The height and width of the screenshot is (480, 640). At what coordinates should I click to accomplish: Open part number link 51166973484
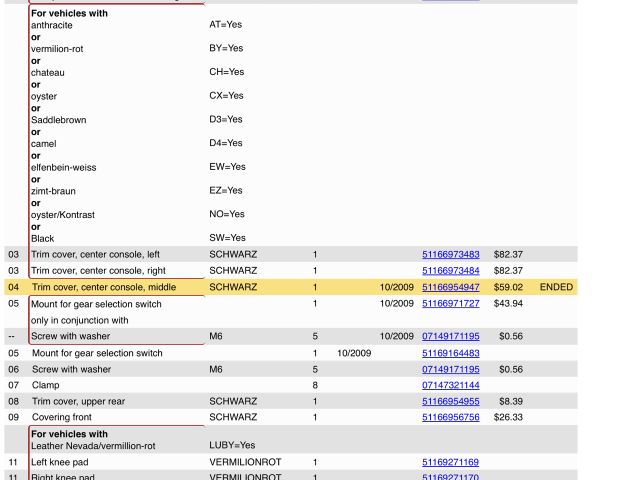[x=450, y=271]
